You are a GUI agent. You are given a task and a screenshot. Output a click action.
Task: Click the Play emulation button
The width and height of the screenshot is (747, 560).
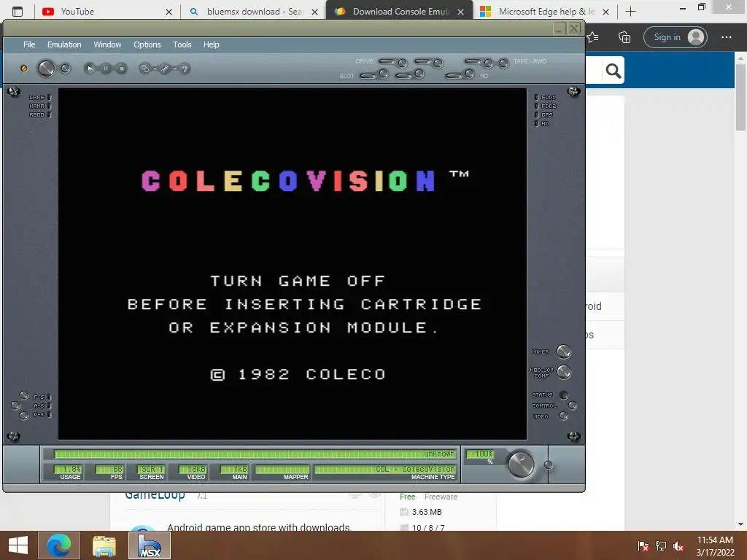90,69
